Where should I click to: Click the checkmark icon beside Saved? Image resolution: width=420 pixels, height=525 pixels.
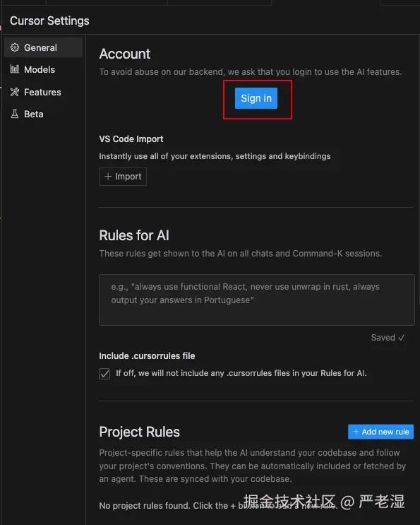pos(401,337)
